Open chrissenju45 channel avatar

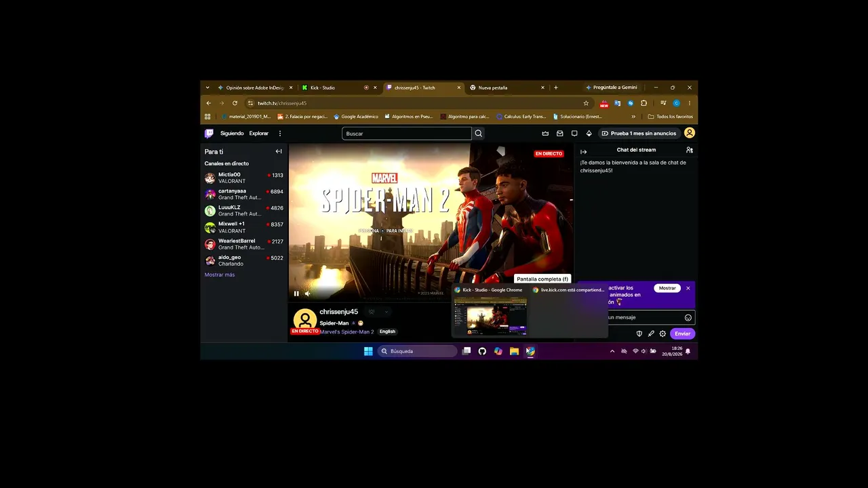coord(304,320)
